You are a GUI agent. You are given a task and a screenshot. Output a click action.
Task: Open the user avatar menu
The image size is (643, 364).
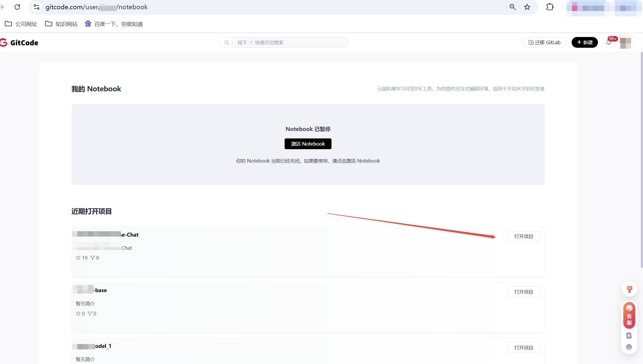pyautogui.click(x=625, y=43)
